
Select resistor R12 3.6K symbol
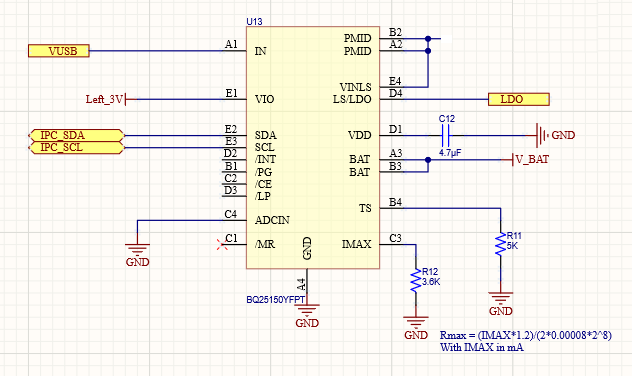pos(416,280)
